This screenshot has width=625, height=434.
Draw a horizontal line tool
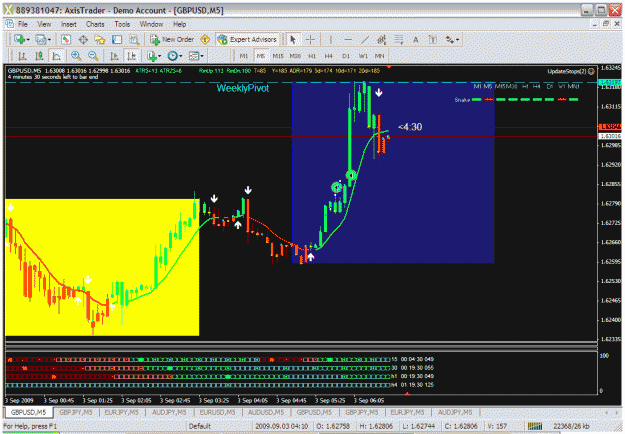[348, 39]
